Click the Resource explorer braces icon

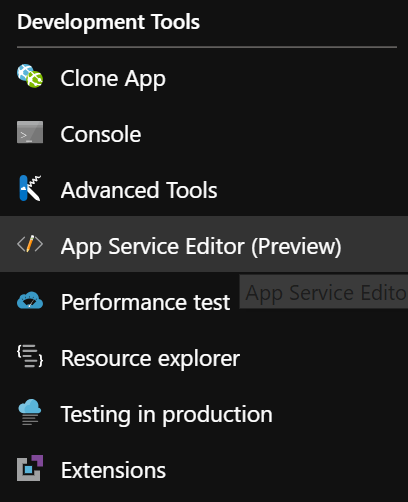tap(30, 356)
